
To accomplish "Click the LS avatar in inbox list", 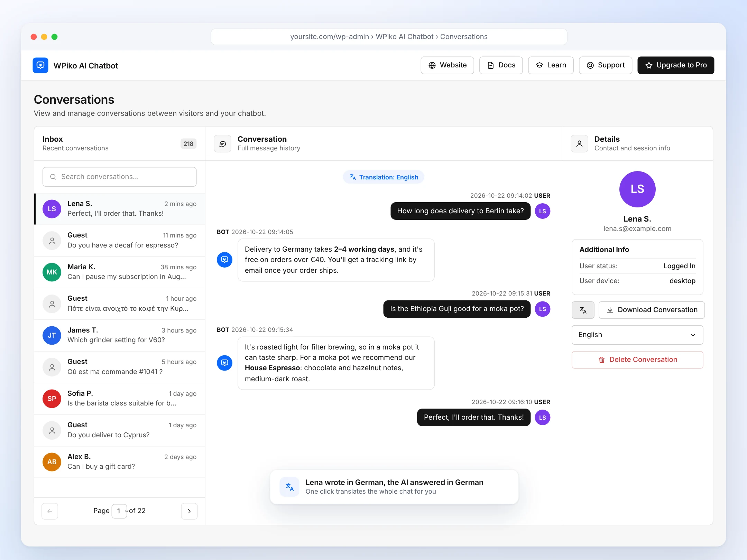I will [52, 209].
